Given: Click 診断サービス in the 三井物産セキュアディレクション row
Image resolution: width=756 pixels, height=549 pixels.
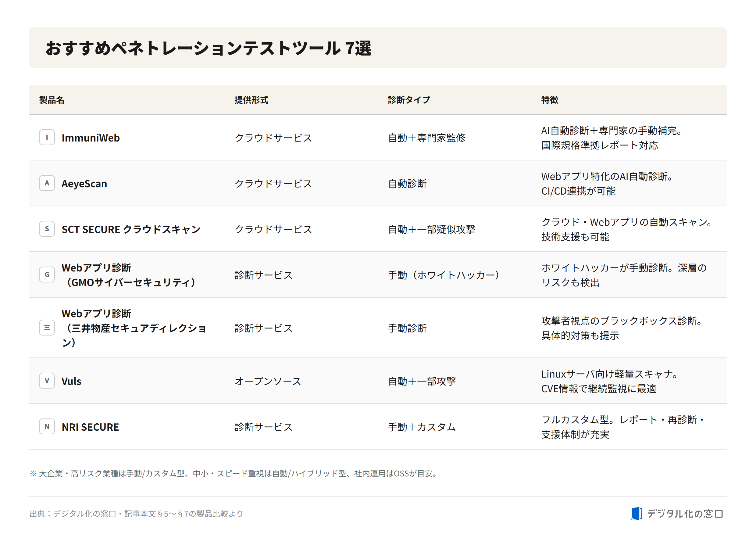Looking at the screenshot, I should [264, 328].
